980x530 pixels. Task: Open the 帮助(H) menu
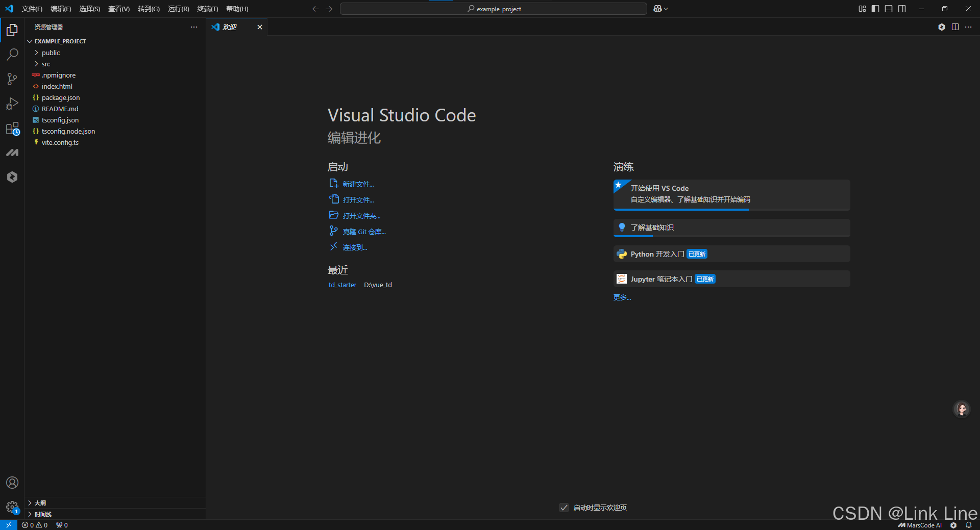click(x=237, y=9)
